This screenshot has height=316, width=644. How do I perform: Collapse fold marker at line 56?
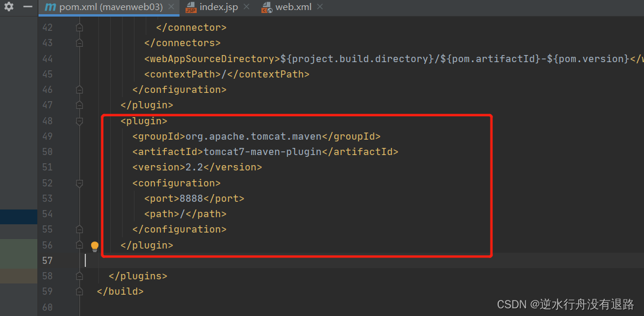click(x=79, y=245)
